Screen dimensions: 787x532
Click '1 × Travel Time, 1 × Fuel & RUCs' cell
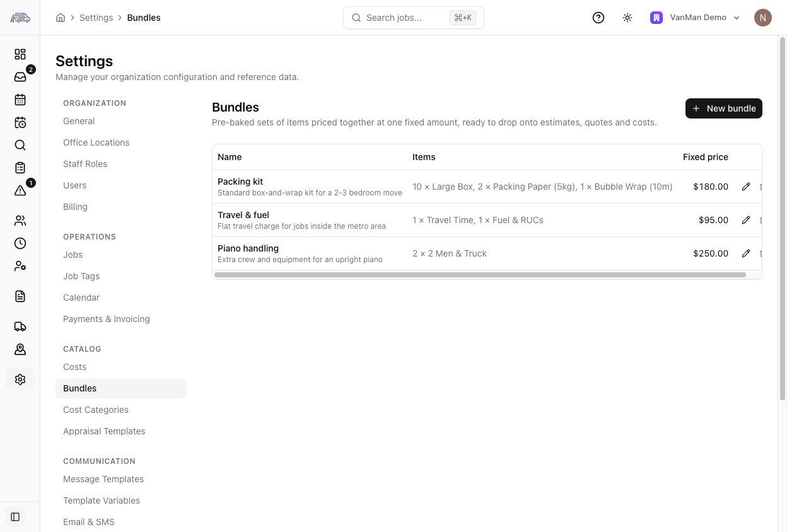(x=478, y=220)
